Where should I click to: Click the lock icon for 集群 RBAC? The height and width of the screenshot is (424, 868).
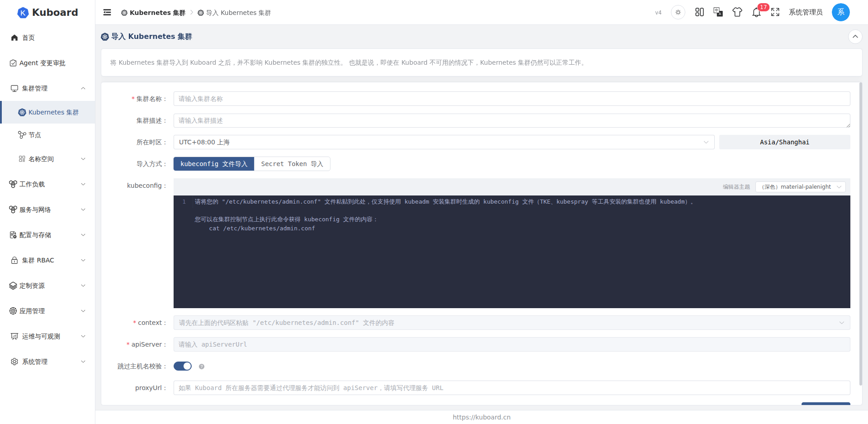[14, 260]
